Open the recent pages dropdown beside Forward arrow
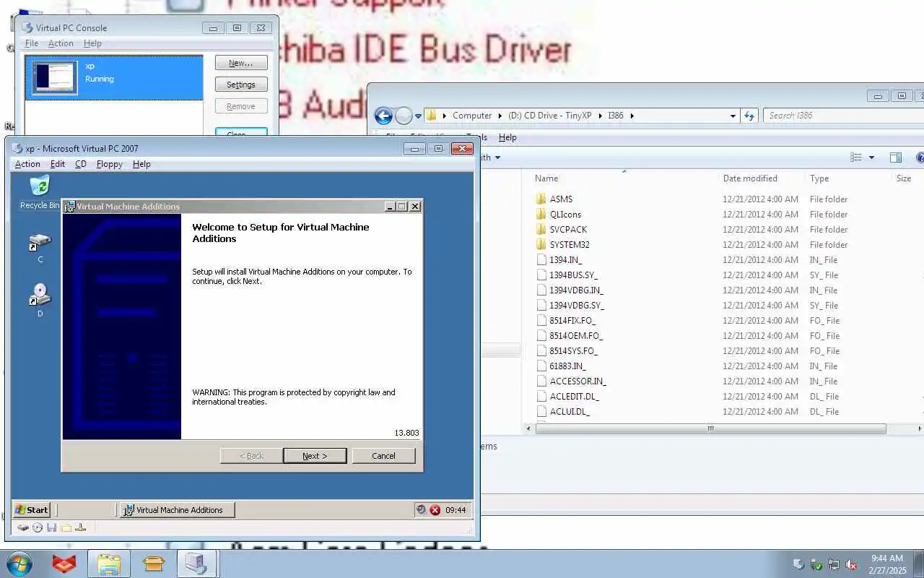924x578 pixels. 418,116
